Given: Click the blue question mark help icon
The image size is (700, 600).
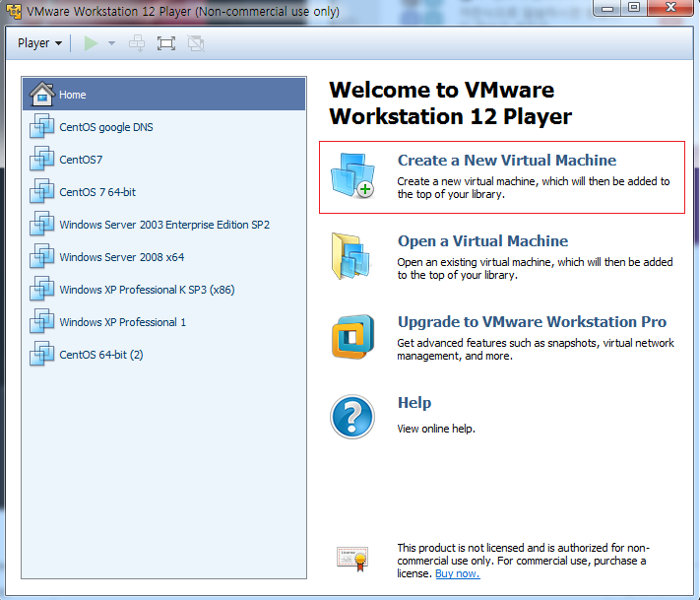Looking at the screenshot, I should [352, 417].
